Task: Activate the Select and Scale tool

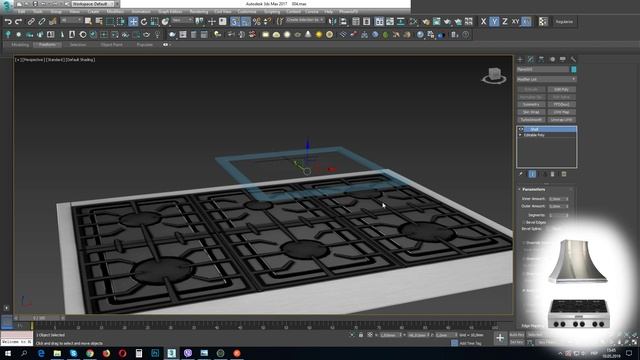Action: pyautogui.click(x=154, y=22)
